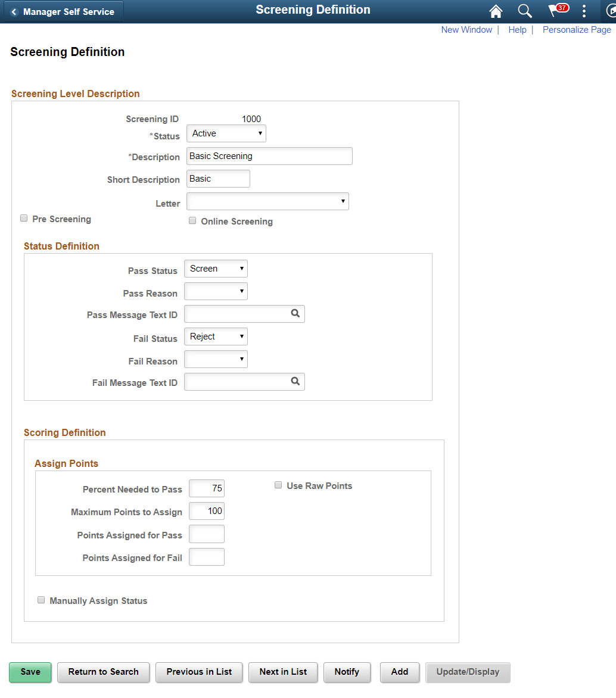Open the Fail Message Text ID lookup icon
This screenshot has width=616, height=698.
pyautogui.click(x=295, y=381)
